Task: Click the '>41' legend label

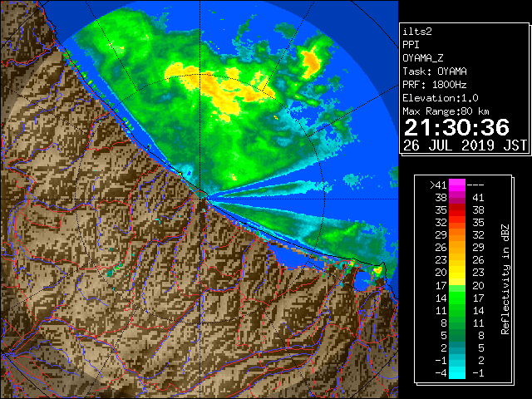Action: coord(438,185)
